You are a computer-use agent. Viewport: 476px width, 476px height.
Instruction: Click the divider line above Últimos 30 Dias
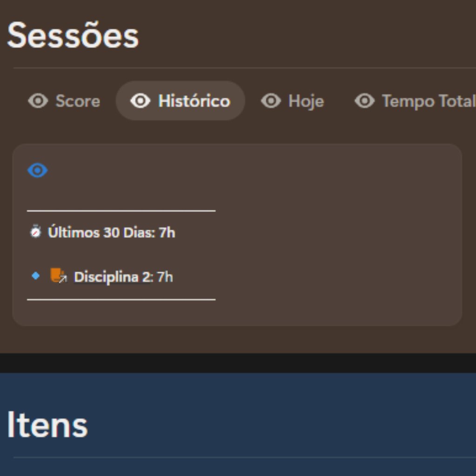click(121, 211)
